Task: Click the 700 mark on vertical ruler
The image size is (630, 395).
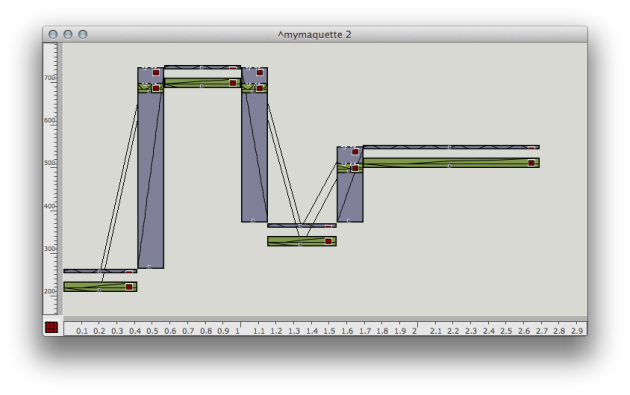Action: 49,78
